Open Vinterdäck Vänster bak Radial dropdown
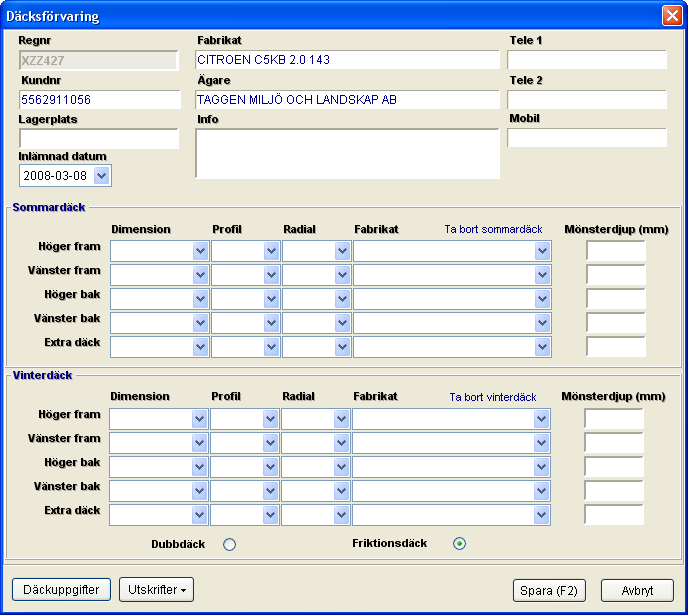 click(341, 491)
